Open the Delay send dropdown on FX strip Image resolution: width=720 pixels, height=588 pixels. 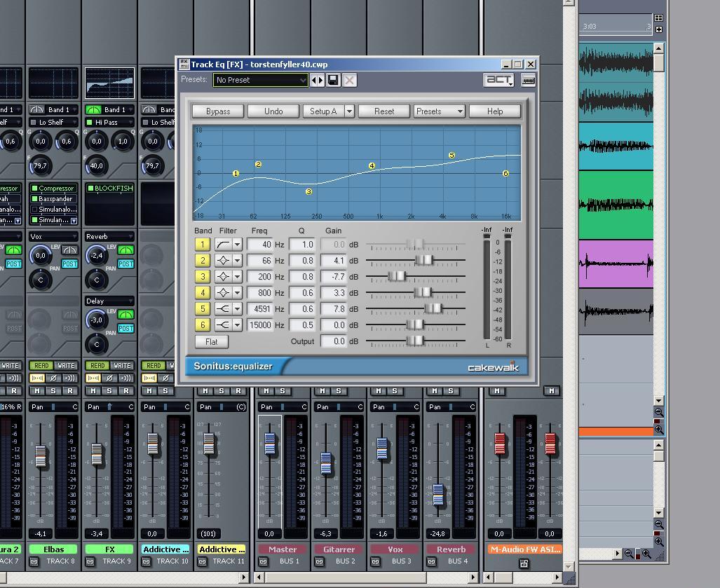tap(109, 301)
